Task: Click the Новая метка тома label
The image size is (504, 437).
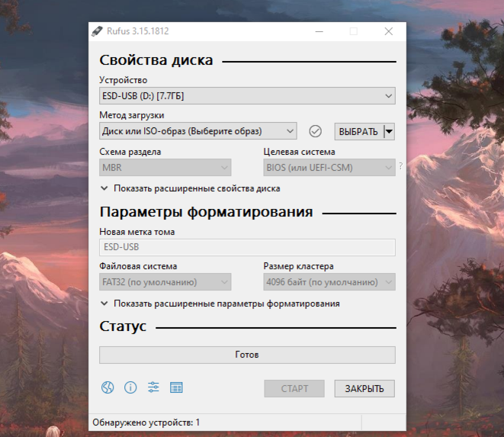Action: pos(137,232)
